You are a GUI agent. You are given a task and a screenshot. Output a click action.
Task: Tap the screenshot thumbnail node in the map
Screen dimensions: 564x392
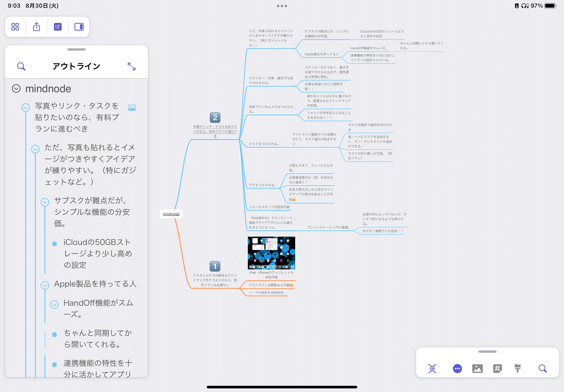[271, 253]
